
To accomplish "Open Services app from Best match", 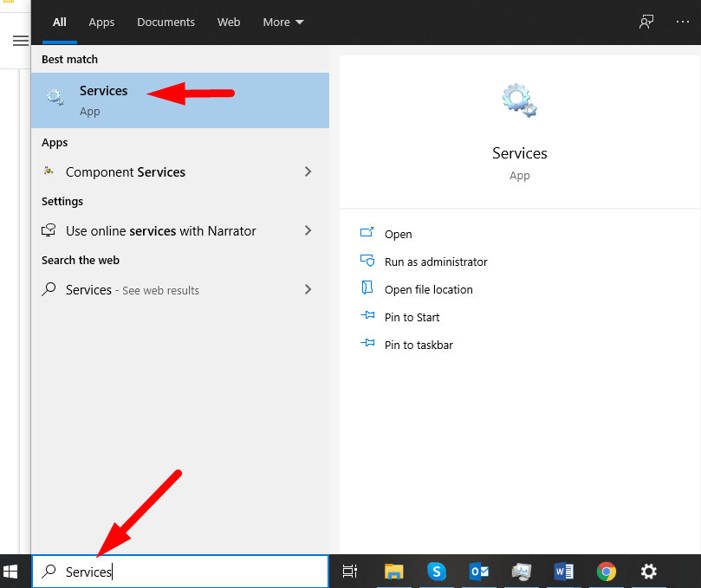I will click(x=104, y=100).
